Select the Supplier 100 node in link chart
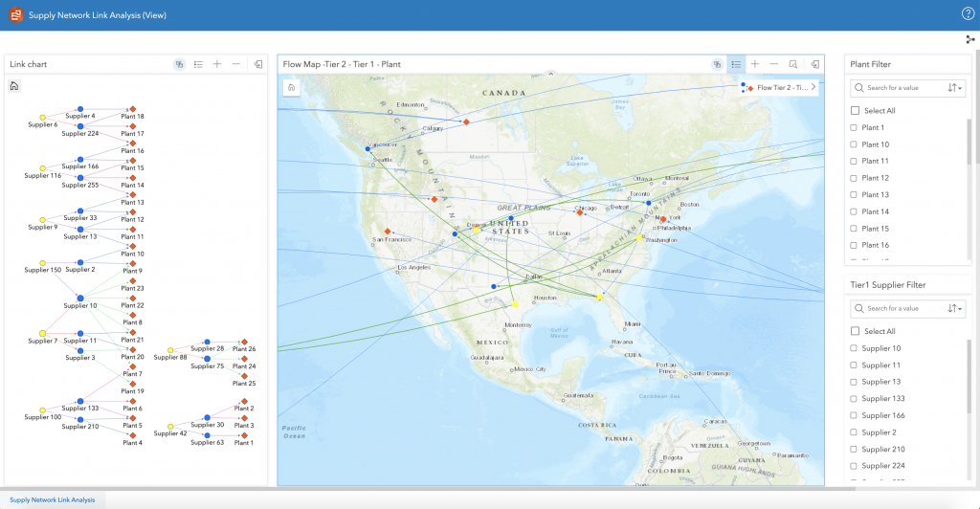Image resolution: width=980 pixels, height=509 pixels. [42, 410]
